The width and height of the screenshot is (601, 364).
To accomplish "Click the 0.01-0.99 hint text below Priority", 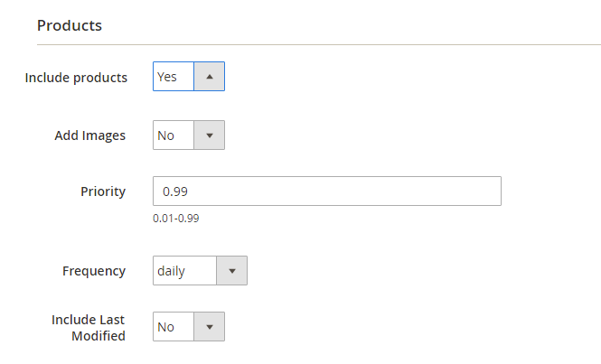I will [176, 218].
